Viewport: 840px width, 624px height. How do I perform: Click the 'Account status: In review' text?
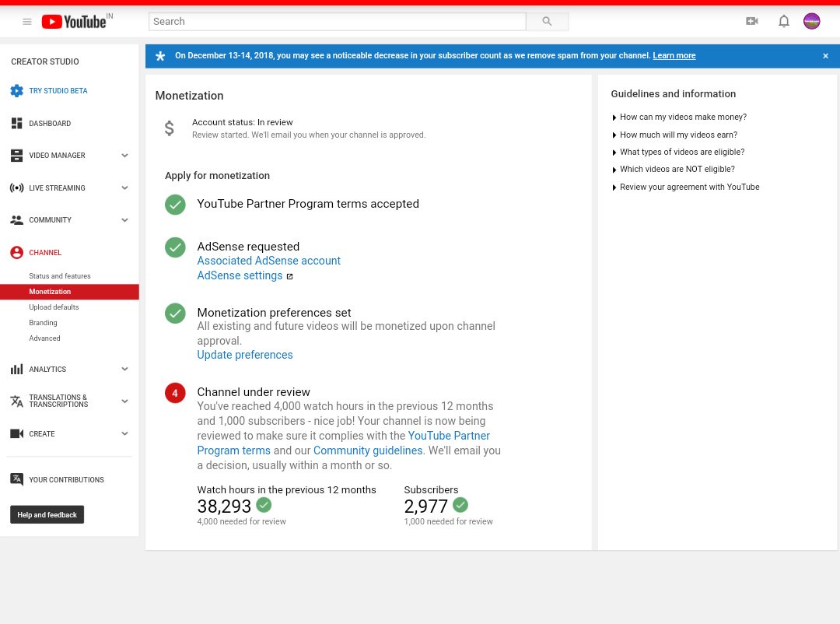pyautogui.click(x=243, y=122)
